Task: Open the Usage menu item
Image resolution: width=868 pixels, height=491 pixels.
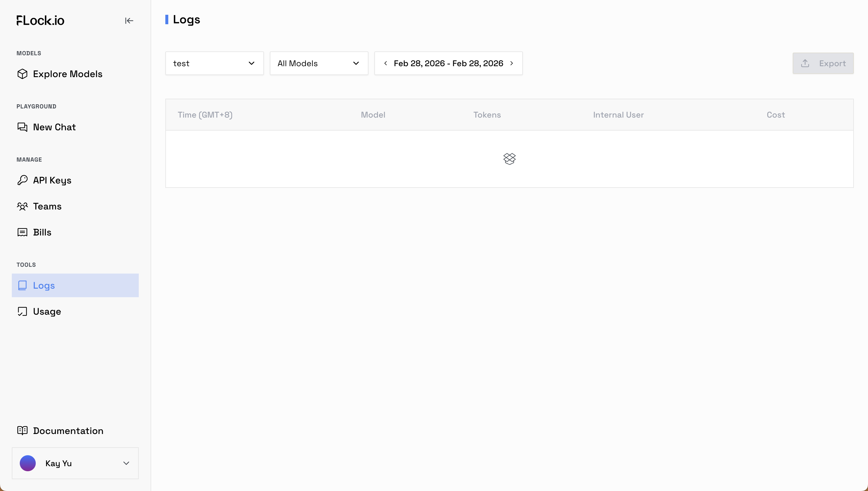Action: pos(47,311)
